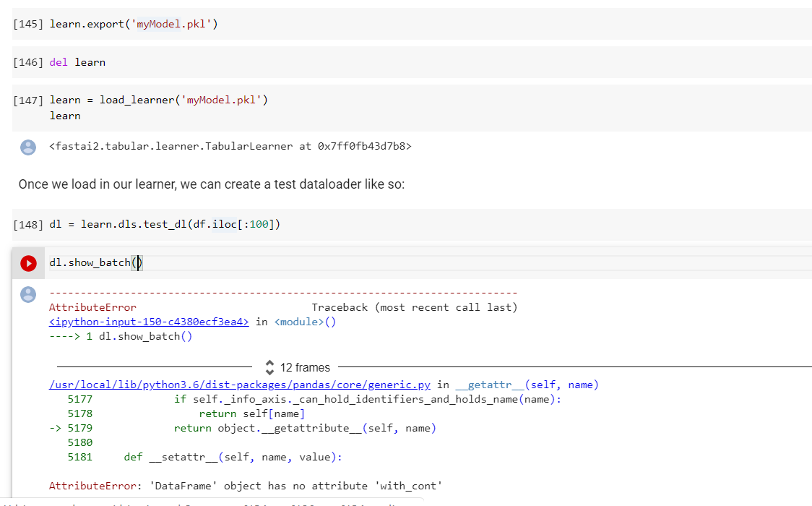Expand the 12 frames traceback section
The height and width of the screenshot is (506, 812).
click(x=296, y=367)
